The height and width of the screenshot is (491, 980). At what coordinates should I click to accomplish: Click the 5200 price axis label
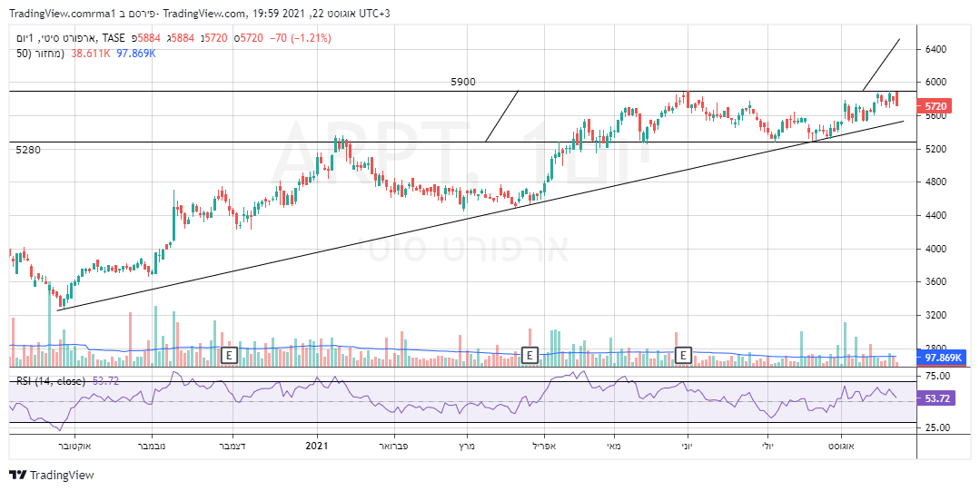[x=935, y=149]
